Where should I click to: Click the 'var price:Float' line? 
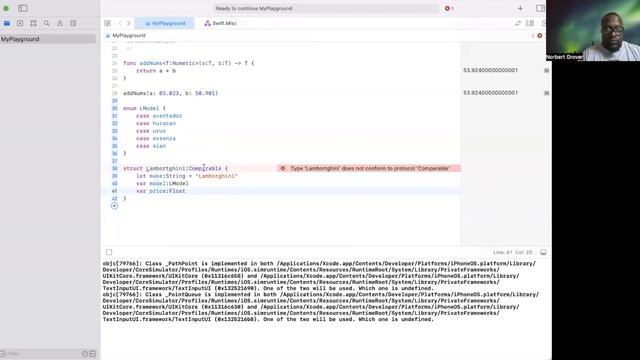161,191
